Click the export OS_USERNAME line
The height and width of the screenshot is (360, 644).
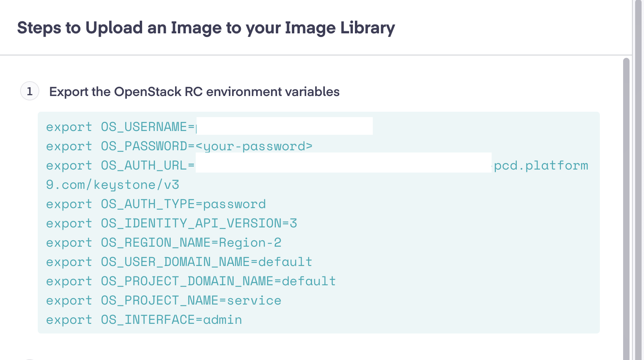click(120, 127)
